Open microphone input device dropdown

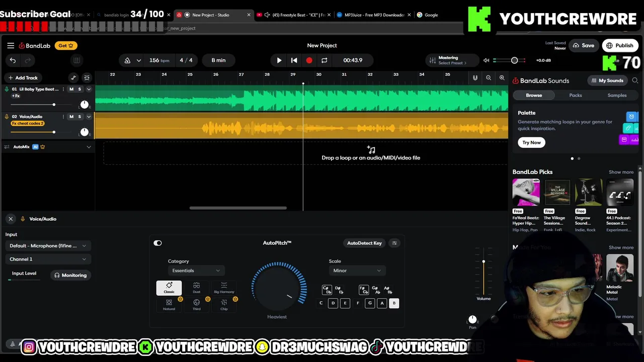click(48, 246)
